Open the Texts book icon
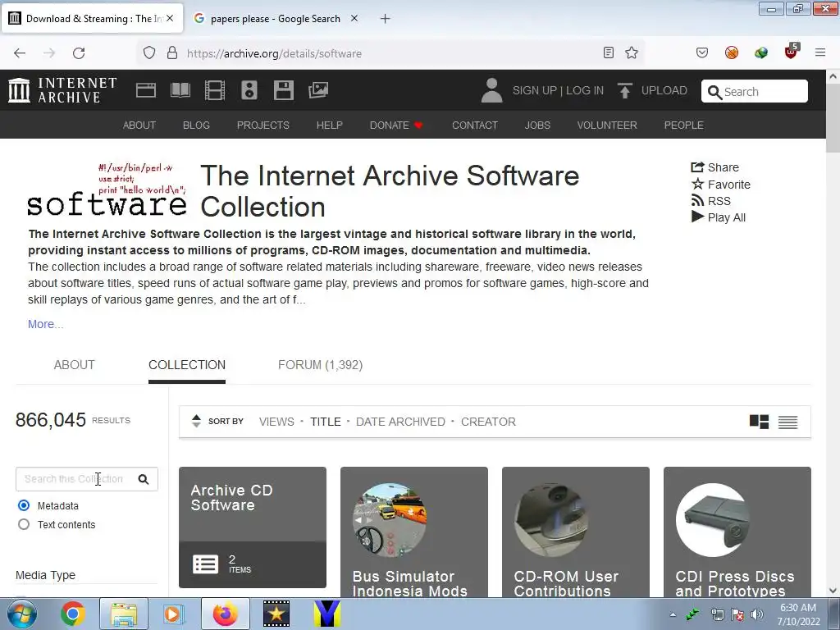 pos(180,90)
